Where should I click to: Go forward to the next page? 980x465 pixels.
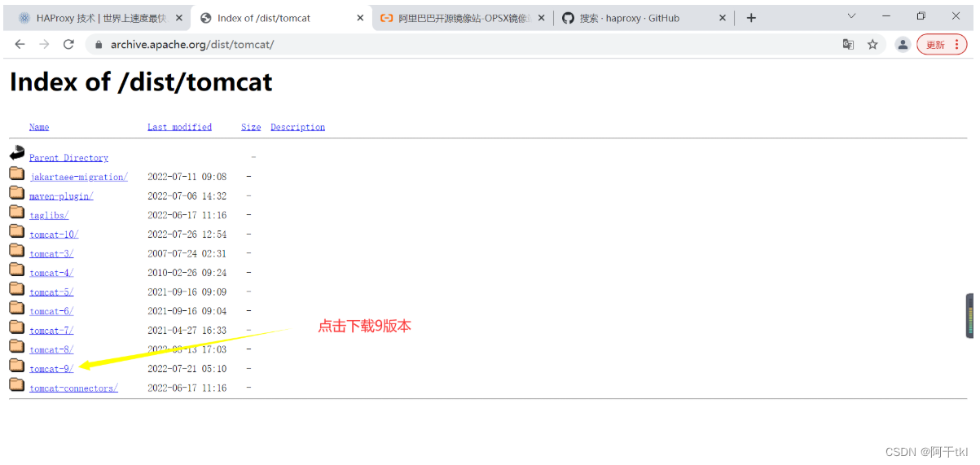coord(44,44)
